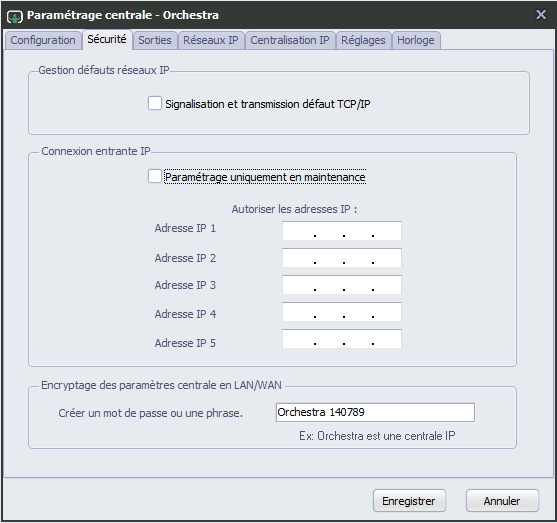Screen dimensions: 557x523
Task: Select the Adresse IP 2 input field
Action: 342,258
